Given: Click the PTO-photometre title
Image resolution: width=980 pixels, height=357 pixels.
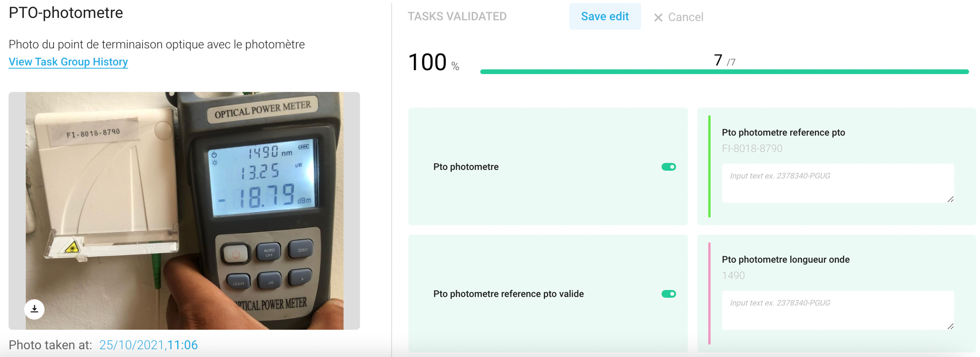Looking at the screenshot, I should [66, 13].
